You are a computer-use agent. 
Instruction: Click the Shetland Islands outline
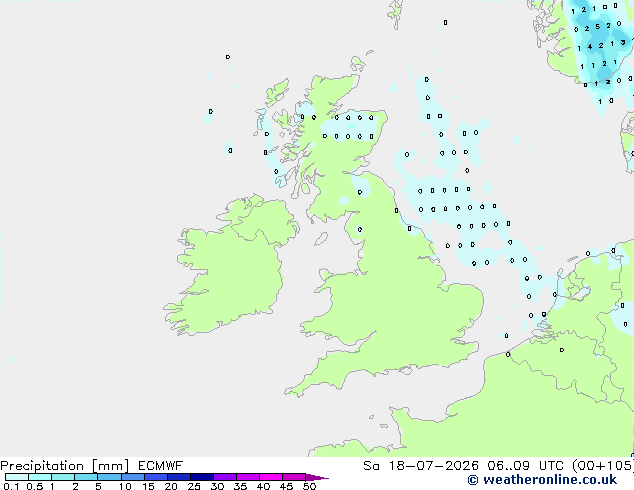(395, 13)
